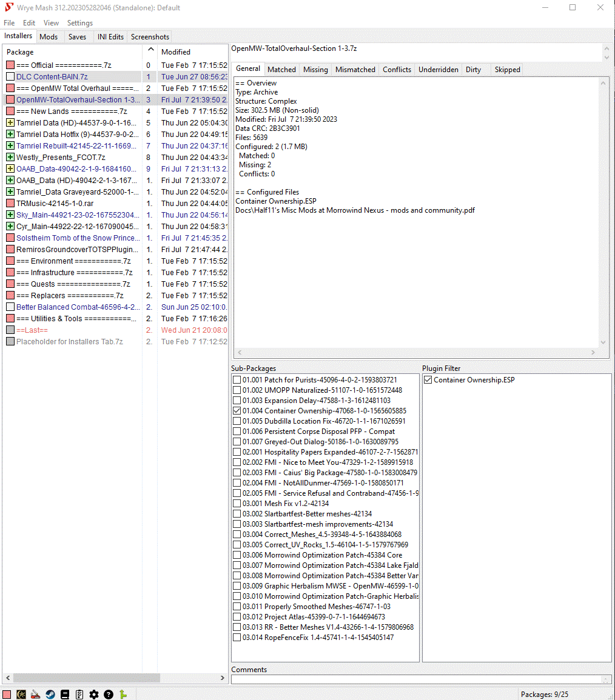Open the File menu
This screenshot has height=700, width=615.
point(9,23)
